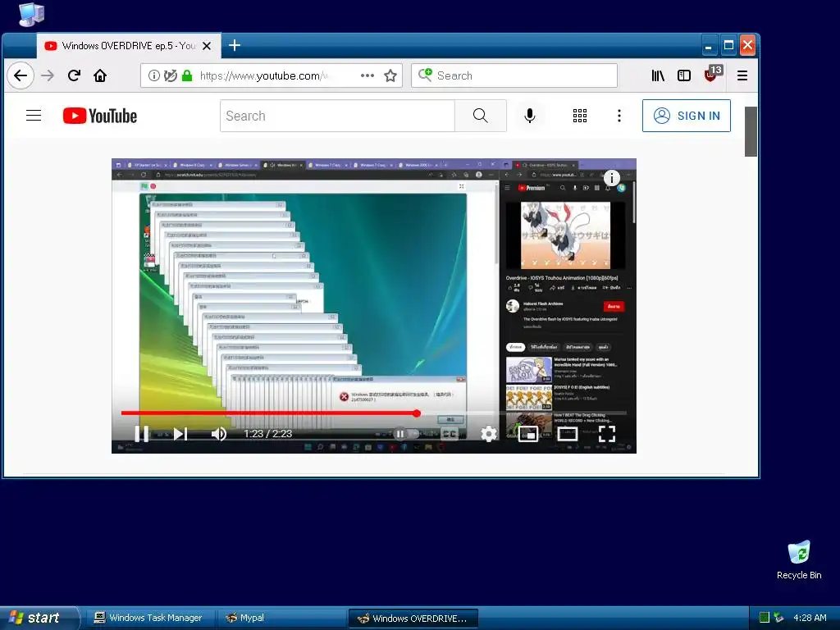Go back with the browser back arrow
The height and width of the screenshot is (630, 840).
pyautogui.click(x=21, y=75)
